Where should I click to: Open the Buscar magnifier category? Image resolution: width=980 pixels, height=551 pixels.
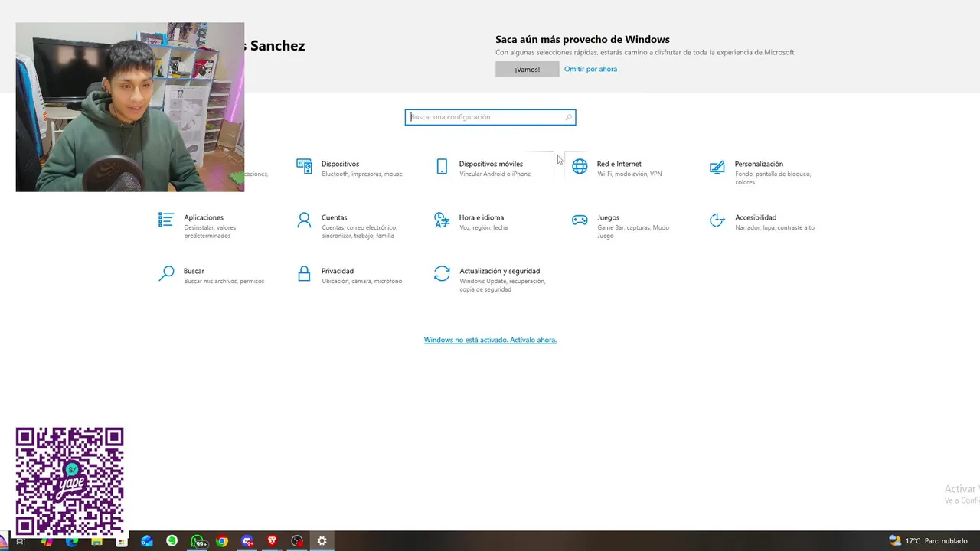[211, 275]
